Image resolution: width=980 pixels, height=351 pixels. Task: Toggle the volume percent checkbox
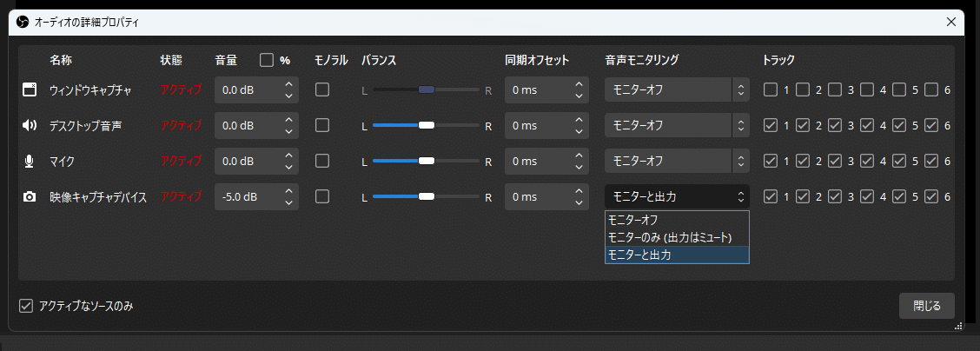coord(267,60)
